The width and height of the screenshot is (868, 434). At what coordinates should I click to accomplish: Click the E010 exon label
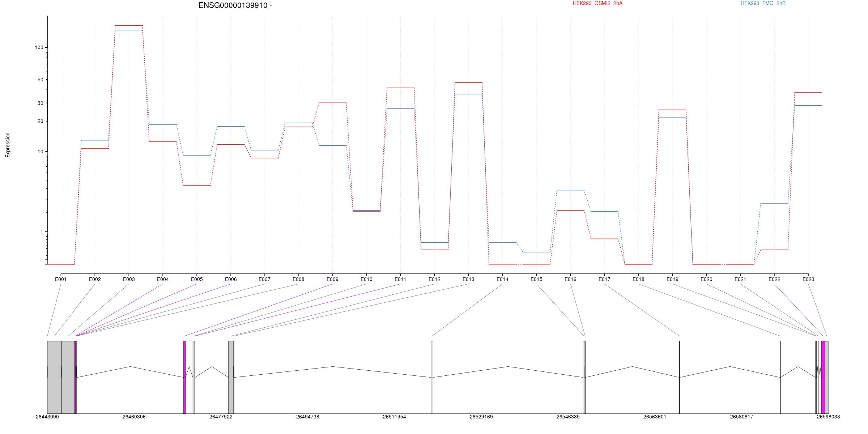click(366, 279)
